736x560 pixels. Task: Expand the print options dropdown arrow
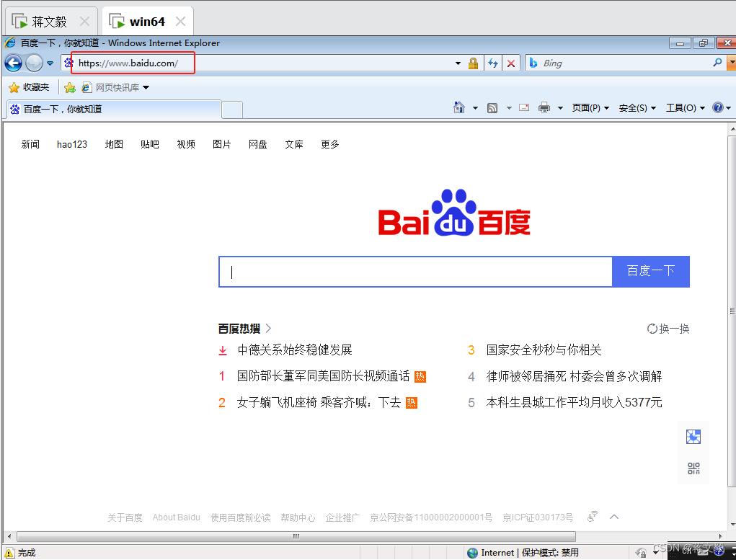point(560,108)
